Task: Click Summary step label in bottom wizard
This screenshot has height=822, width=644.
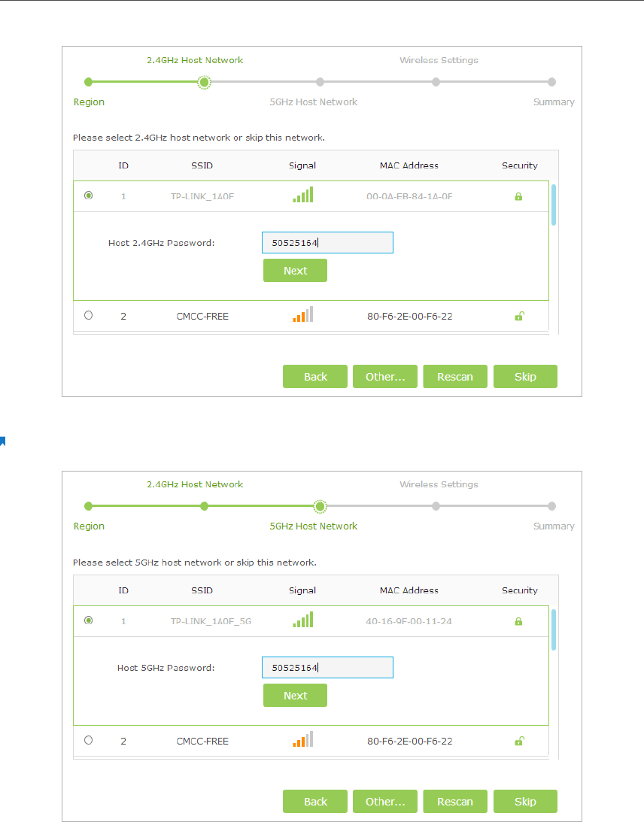Action: pos(554,526)
